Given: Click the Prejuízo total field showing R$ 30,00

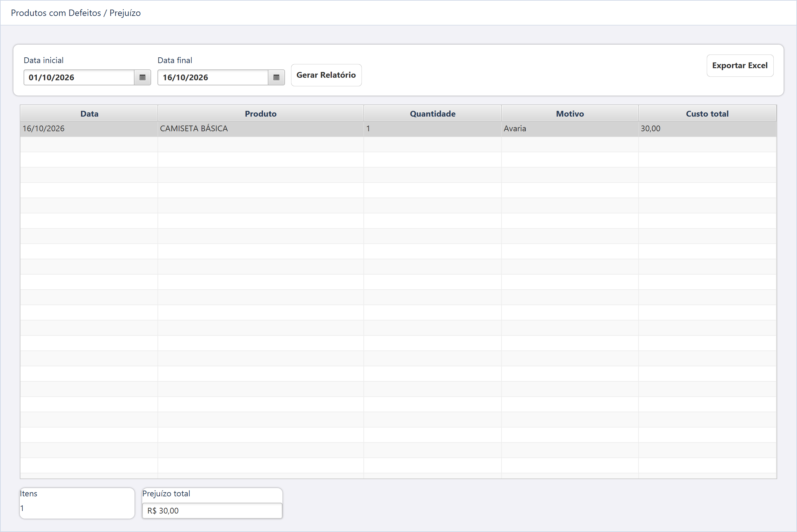Looking at the screenshot, I should click(212, 511).
